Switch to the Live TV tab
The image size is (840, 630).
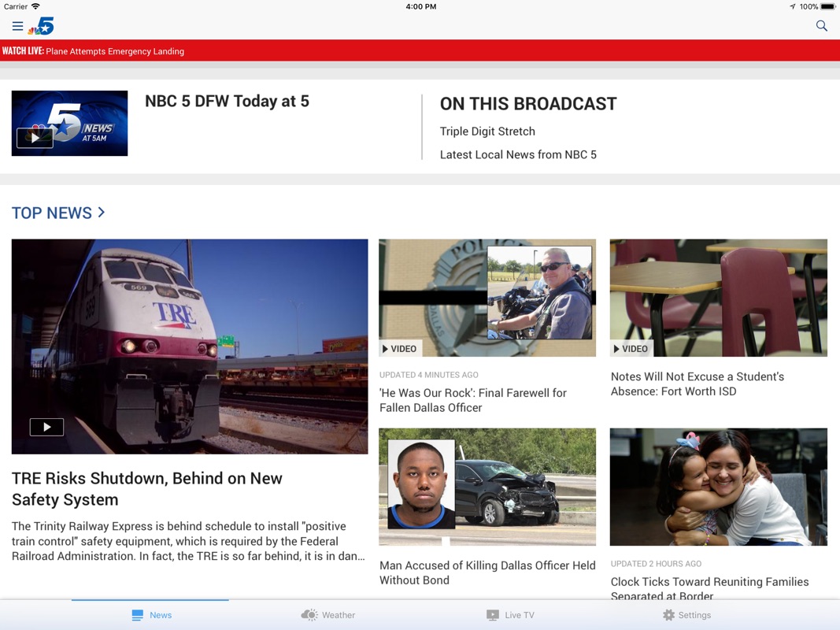510,615
